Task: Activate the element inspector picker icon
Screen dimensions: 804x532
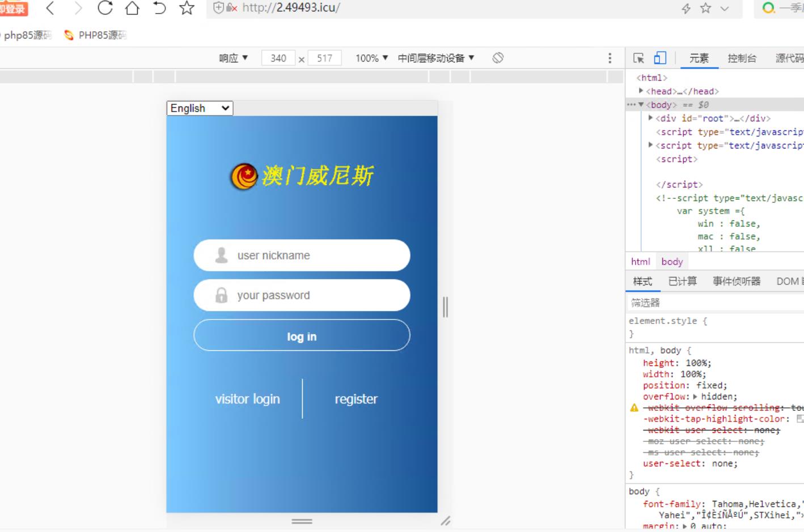Action: (638, 58)
